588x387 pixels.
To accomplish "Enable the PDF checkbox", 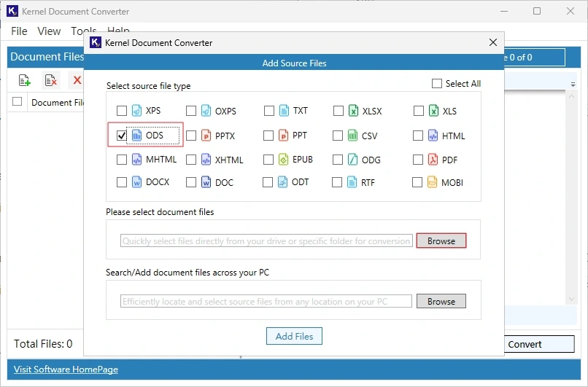I will point(418,160).
